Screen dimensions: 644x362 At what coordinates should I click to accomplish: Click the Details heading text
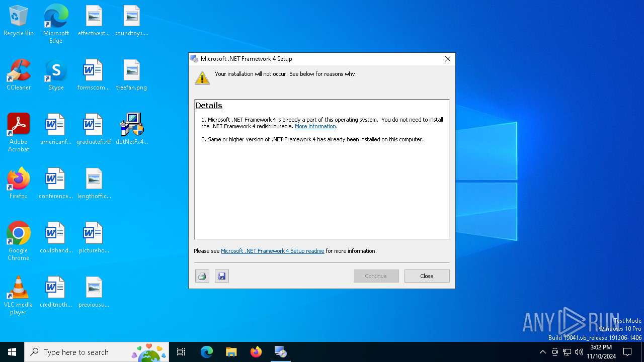pyautogui.click(x=209, y=106)
